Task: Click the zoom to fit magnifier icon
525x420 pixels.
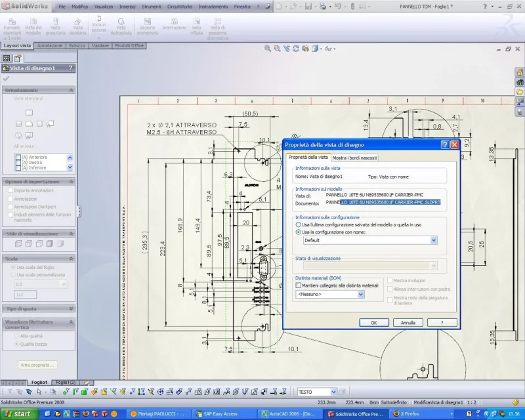Action: point(268,49)
